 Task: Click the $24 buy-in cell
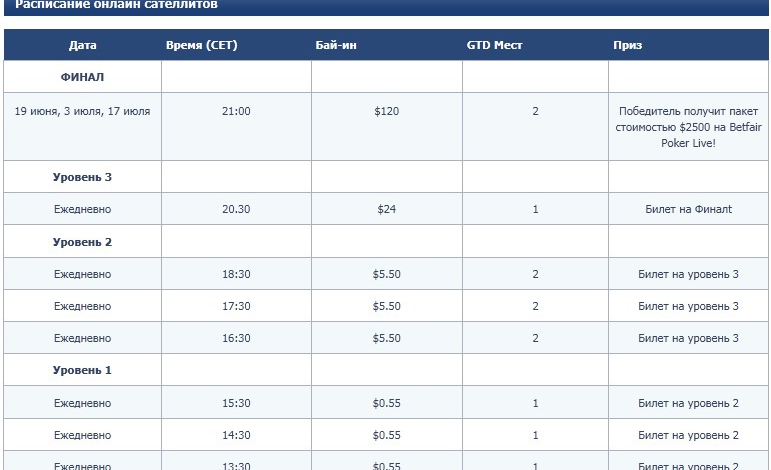pyautogui.click(x=386, y=209)
